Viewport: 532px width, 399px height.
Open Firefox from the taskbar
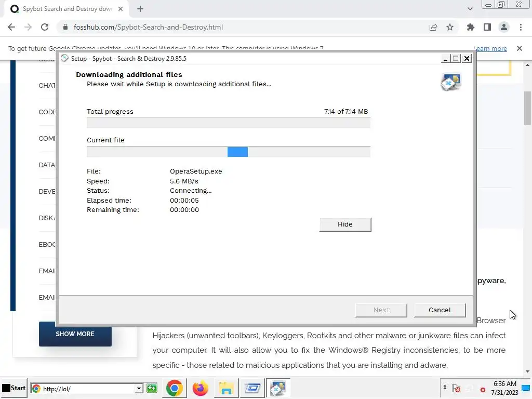[200, 388]
